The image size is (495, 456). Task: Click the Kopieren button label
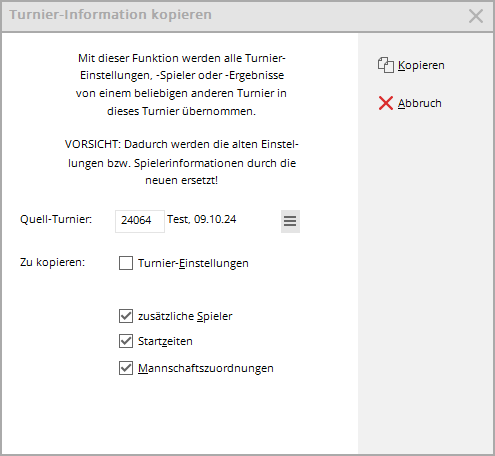tap(421, 65)
